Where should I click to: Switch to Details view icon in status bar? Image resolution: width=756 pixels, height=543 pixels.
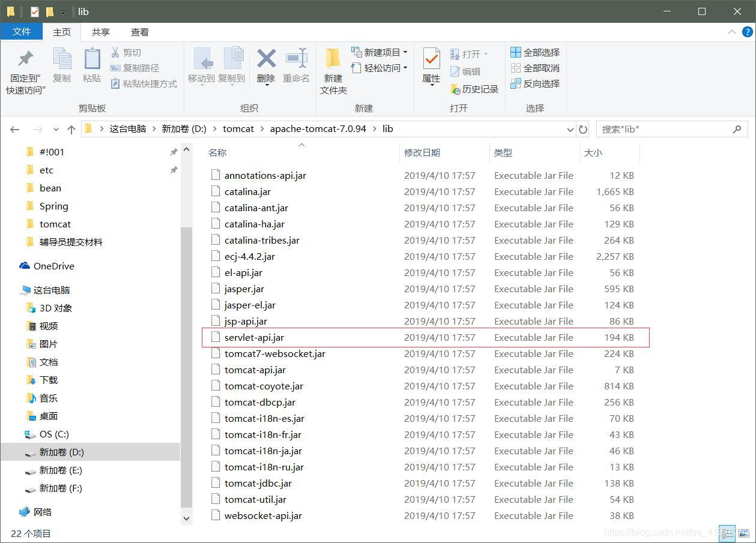[x=727, y=532]
